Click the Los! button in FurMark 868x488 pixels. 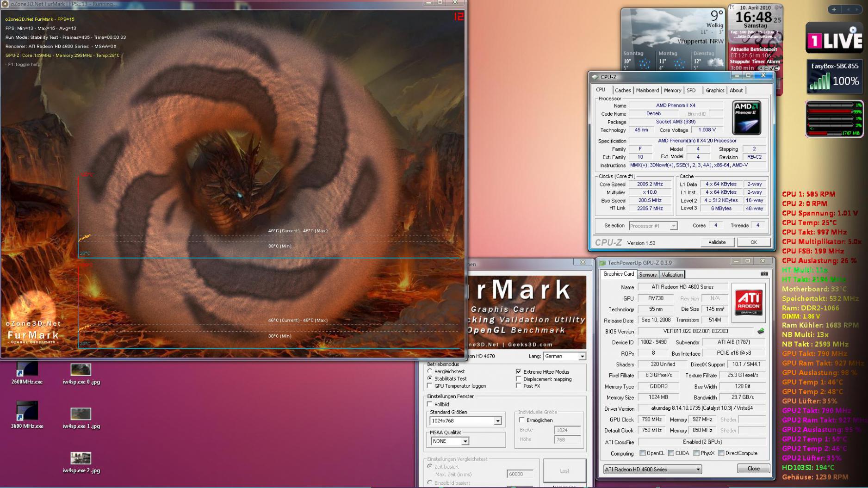click(564, 470)
